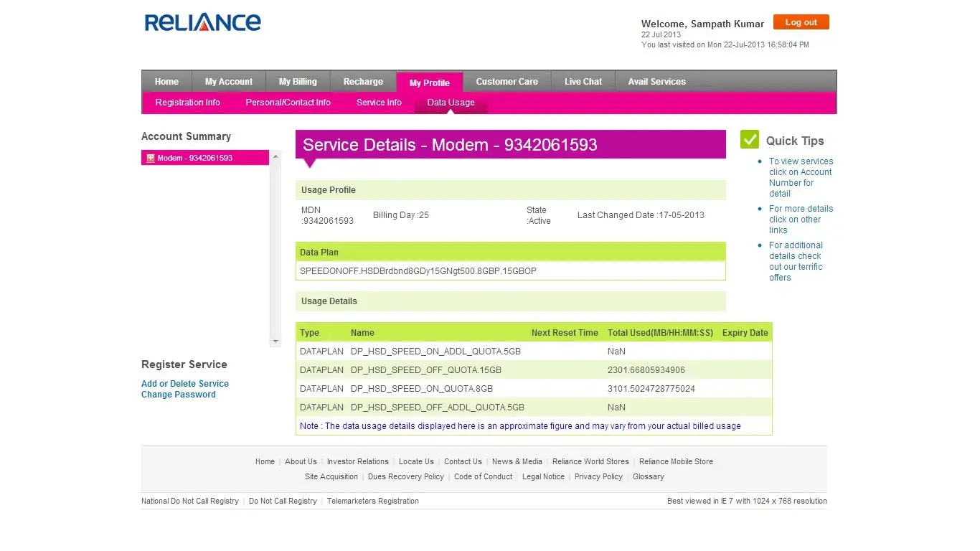
Task: Click Reliance Mobile Store footer link
Action: click(x=676, y=461)
